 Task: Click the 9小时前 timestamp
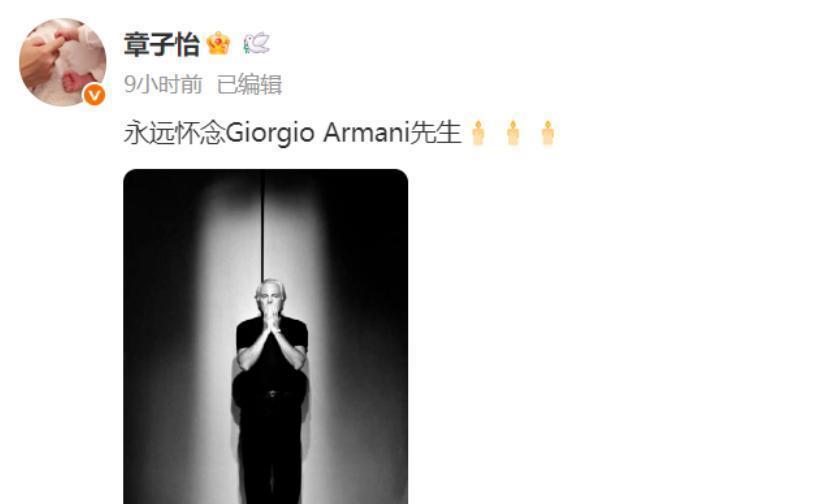pos(163,84)
